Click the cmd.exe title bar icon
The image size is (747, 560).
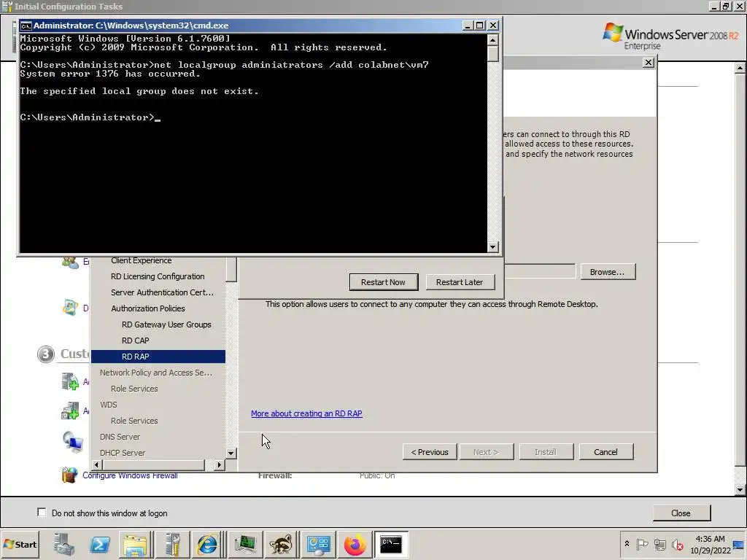coord(26,26)
